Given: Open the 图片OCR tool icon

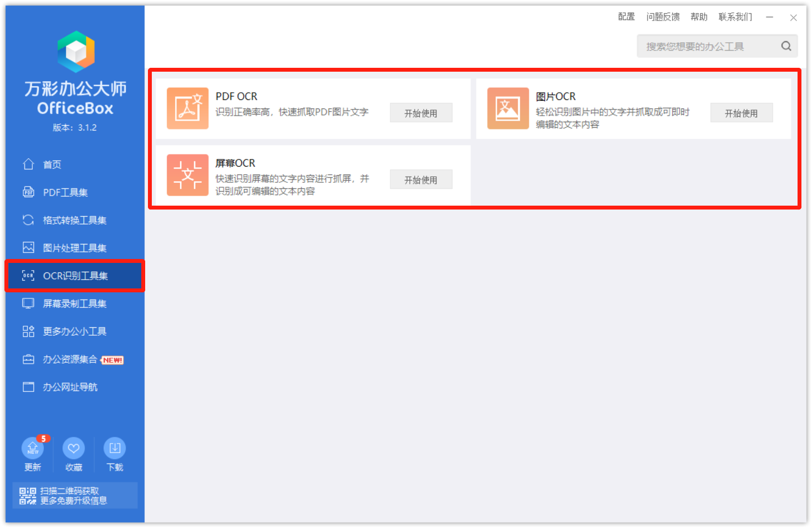Looking at the screenshot, I should pyautogui.click(x=508, y=108).
